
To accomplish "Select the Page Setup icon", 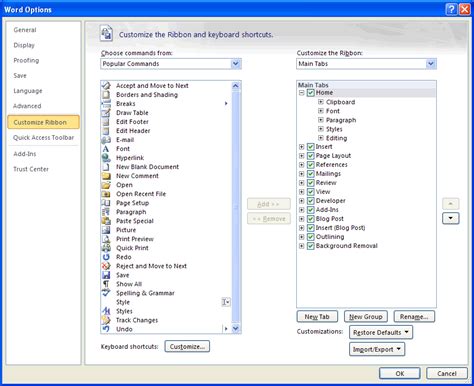I will [106, 203].
